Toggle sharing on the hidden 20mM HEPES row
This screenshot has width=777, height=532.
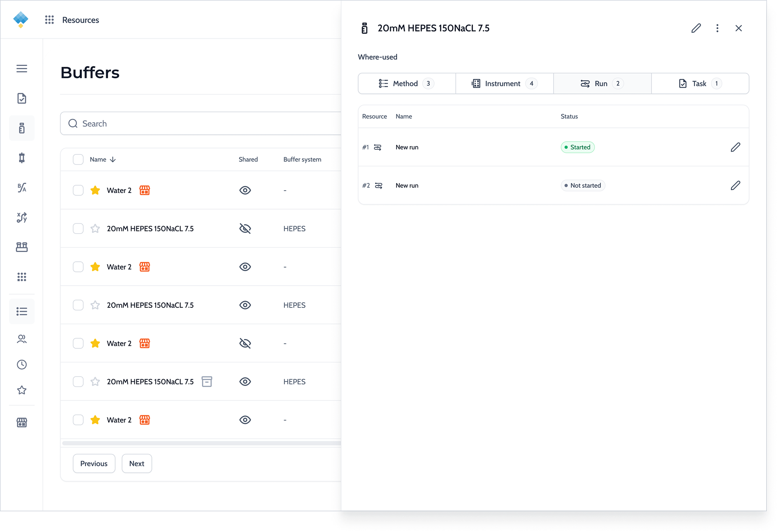[x=245, y=229]
